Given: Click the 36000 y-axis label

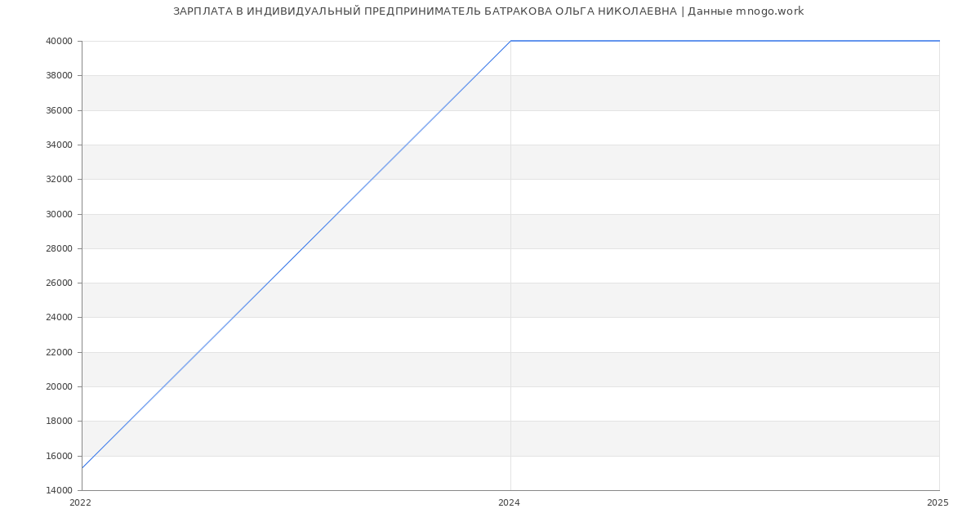Looking at the screenshot, I should coord(59,110).
